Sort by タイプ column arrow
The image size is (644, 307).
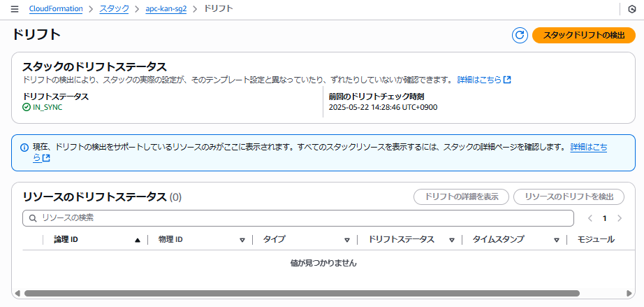click(347, 240)
